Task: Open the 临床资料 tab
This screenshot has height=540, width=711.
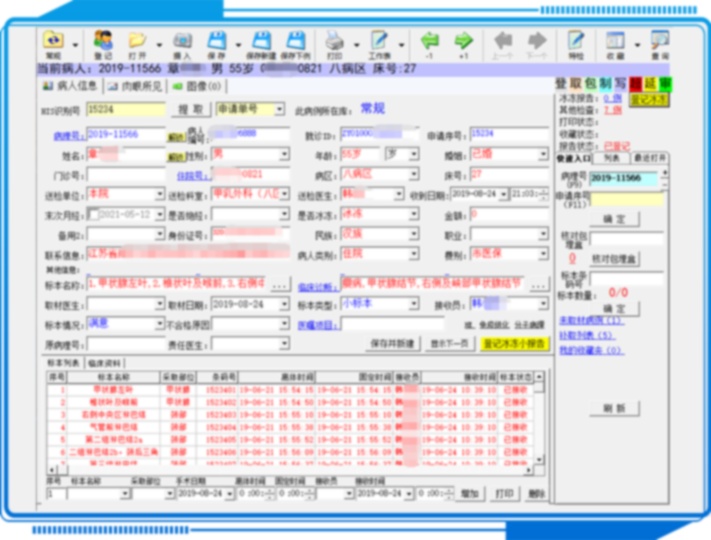Action: (x=104, y=362)
